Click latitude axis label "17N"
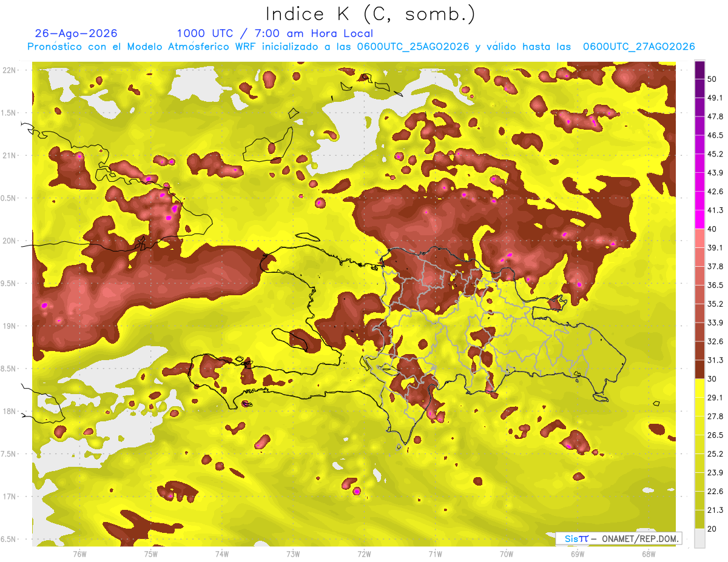Image resolution: width=728 pixels, height=562 pixels. [x=10, y=497]
